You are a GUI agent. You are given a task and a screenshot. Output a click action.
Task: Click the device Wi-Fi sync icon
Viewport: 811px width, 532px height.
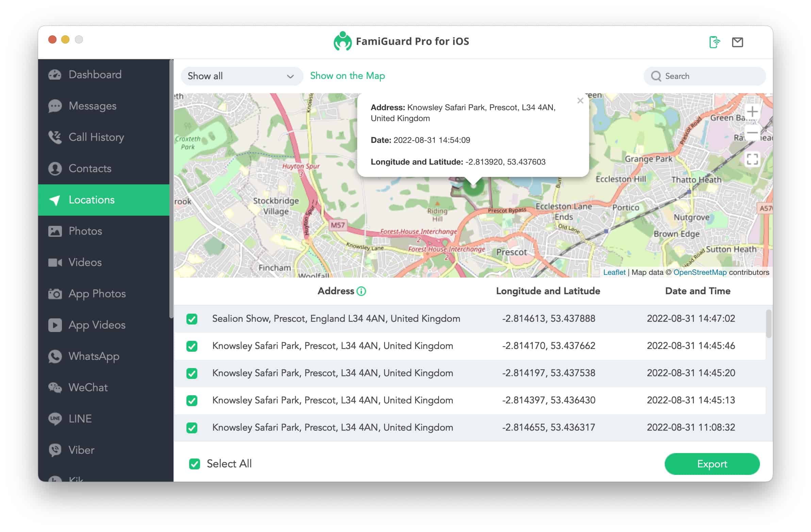coord(714,42)
